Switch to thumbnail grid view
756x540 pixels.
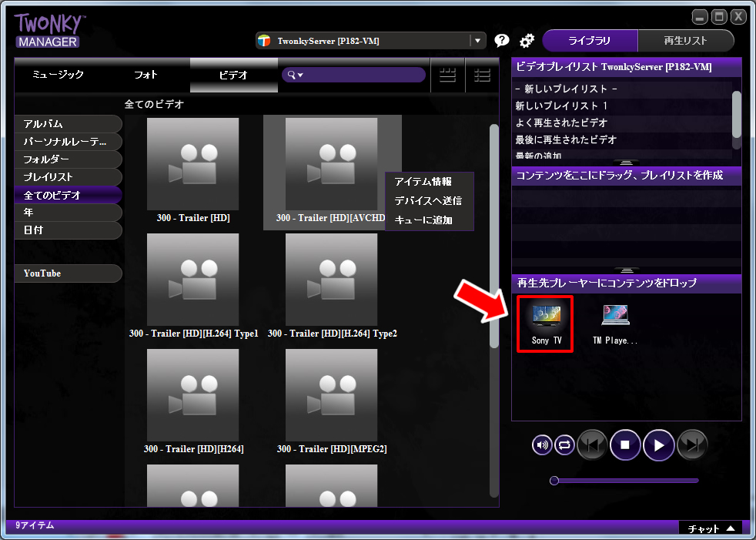coord(447,75)
